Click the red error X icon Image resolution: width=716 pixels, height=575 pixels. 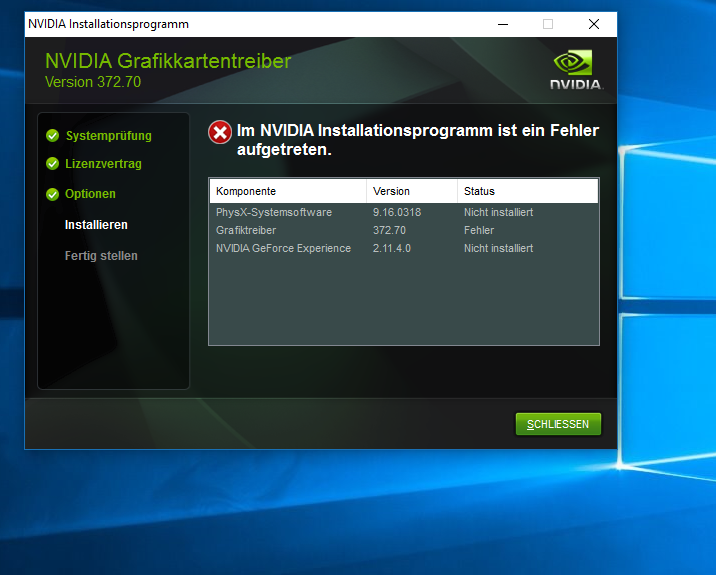pos(220,132)
